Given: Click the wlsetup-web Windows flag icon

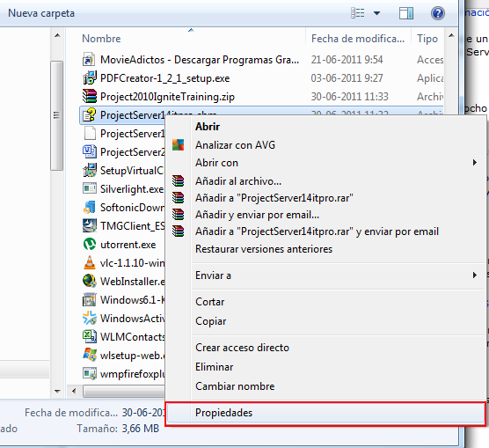Looking at the screenshot, I should click(89, 355).
